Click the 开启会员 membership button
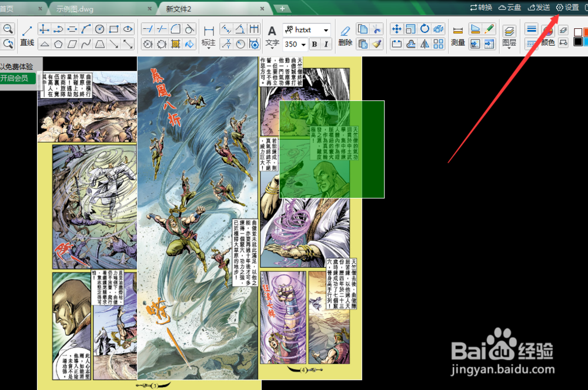The image size is (588, 390). click(16, 78)
